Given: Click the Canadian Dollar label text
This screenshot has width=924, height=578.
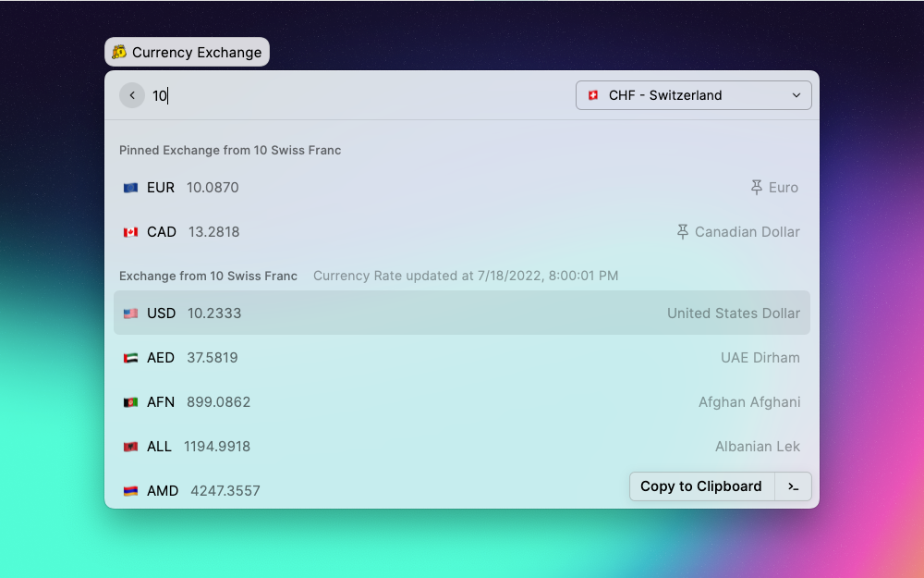Looking at the screenshot, I should pos(748,232).
